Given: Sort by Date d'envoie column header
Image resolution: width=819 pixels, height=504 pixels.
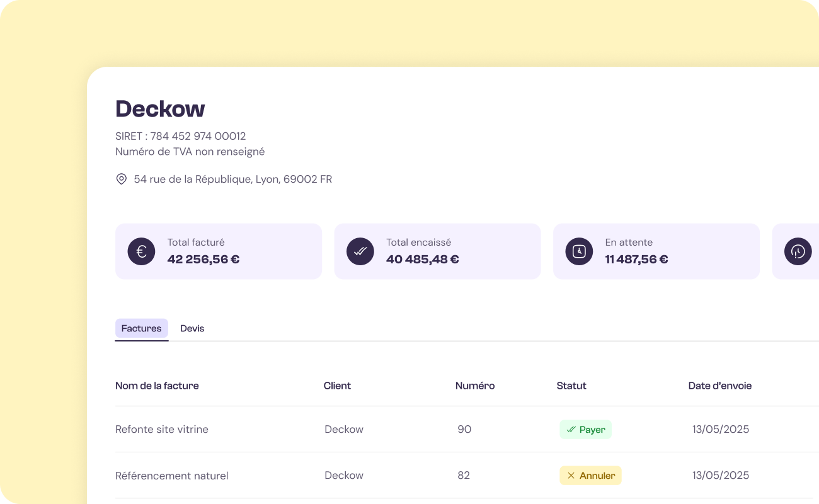Looking at the screenshot, I should pos(719,386).
